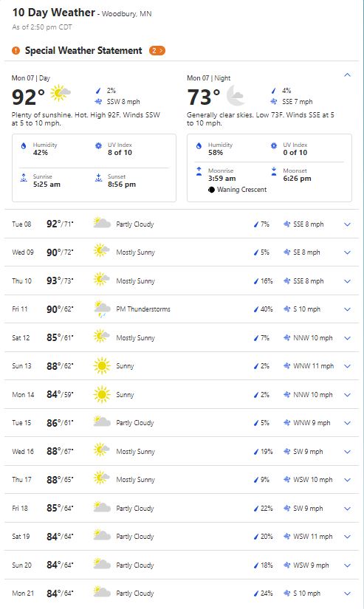
Task: Click the mostly sunny icon next to 92°
Action: tap(61, 93)
